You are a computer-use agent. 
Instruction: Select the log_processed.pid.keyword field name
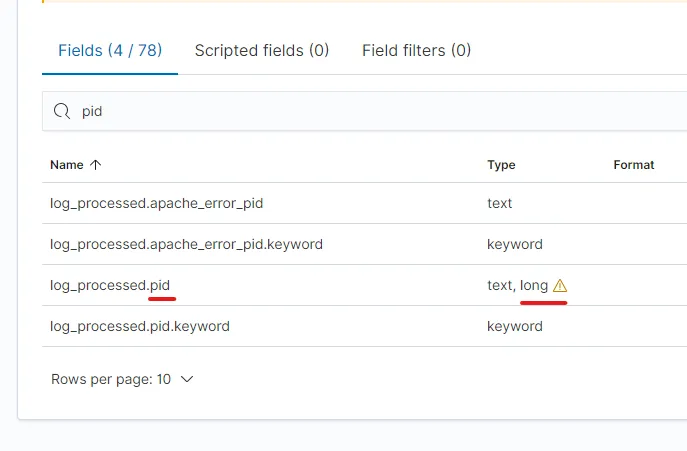140,326
